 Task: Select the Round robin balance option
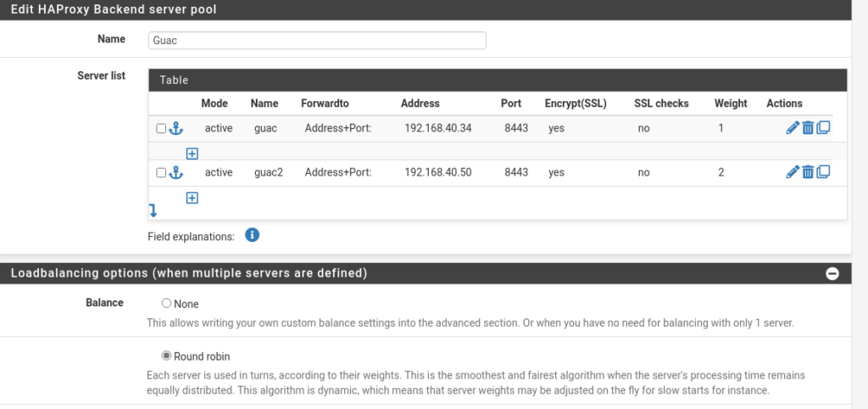(x=166, y=356)
